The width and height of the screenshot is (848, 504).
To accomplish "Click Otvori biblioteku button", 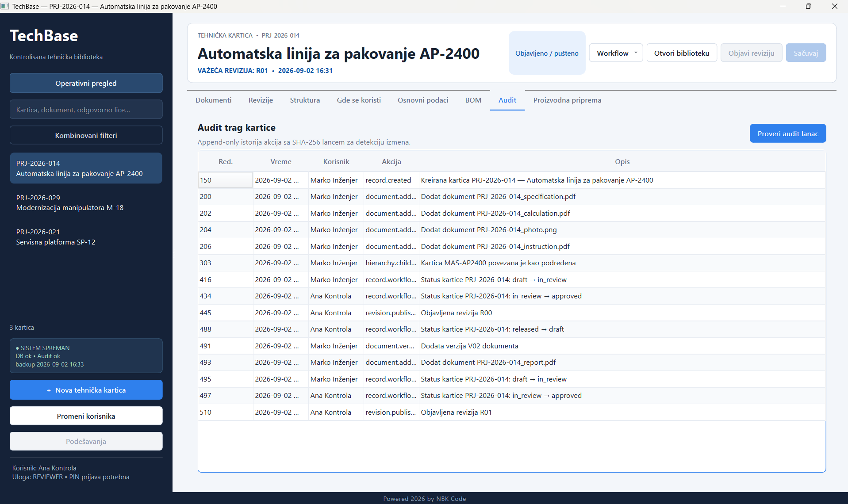I will 681,53.
